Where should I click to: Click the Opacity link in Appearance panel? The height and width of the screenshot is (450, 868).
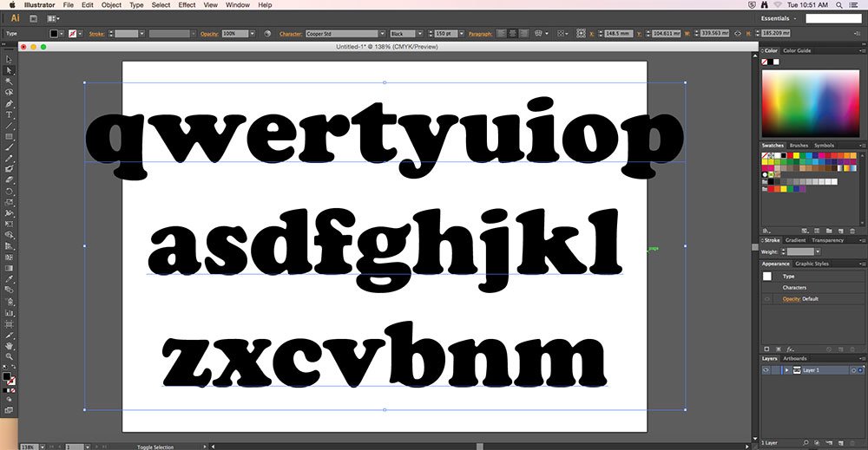tap(791, 299)
